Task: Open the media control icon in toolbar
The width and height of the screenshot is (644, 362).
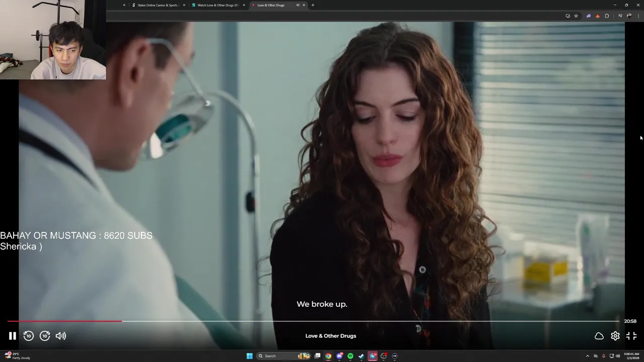Action: [x=620, y=16]
